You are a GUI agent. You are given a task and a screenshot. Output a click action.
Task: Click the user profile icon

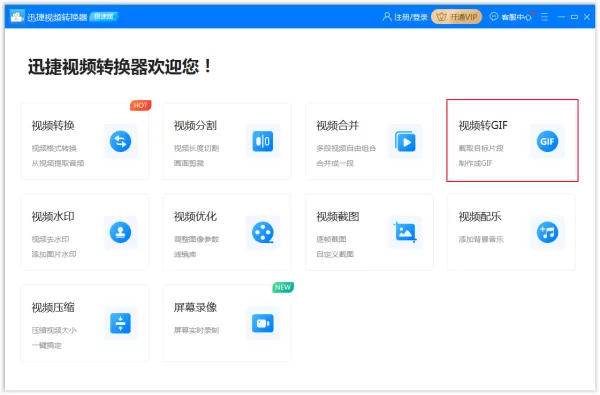(x=387, y=17)
